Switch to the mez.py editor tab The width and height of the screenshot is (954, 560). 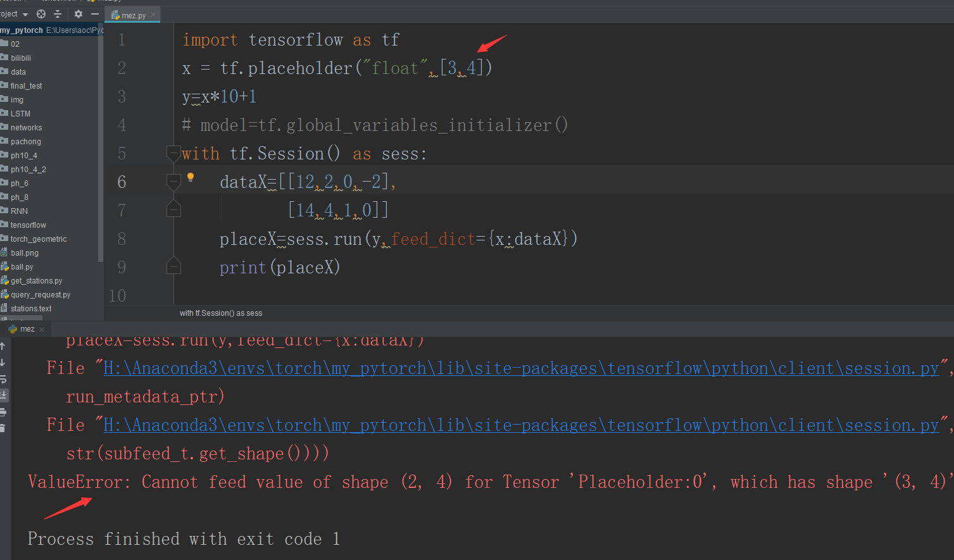click(133, 14)
